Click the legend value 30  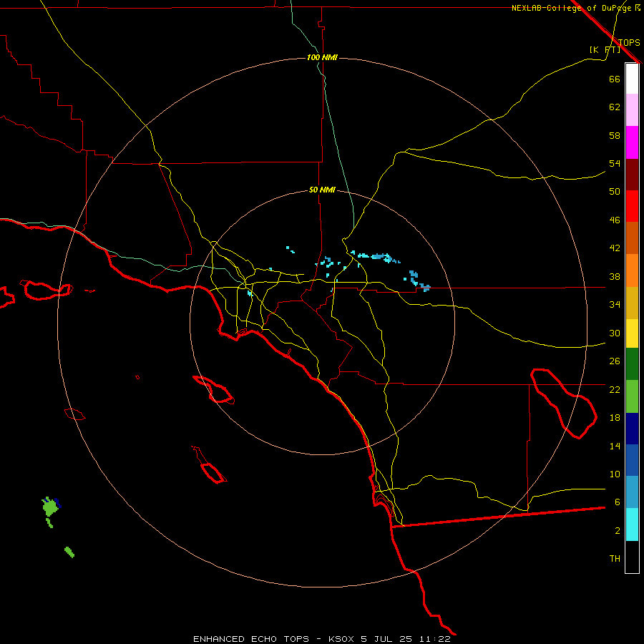pos(615,333)
